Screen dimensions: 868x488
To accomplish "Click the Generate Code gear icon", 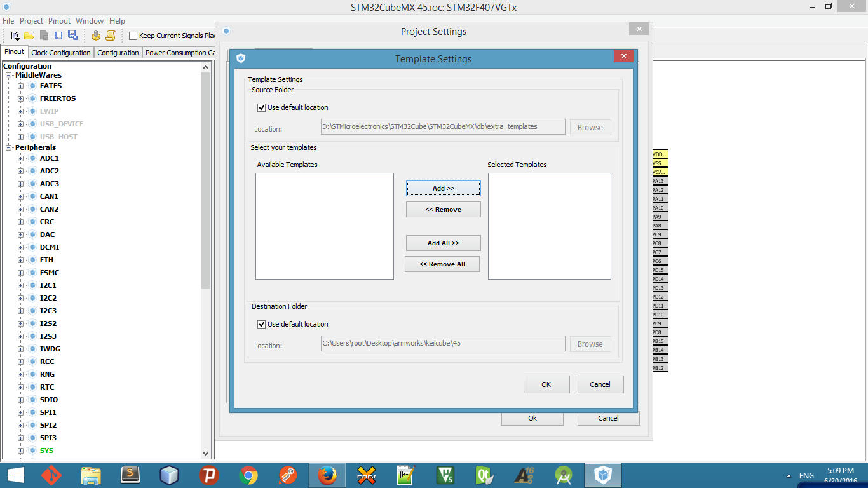I will click(x=96, y=36).
